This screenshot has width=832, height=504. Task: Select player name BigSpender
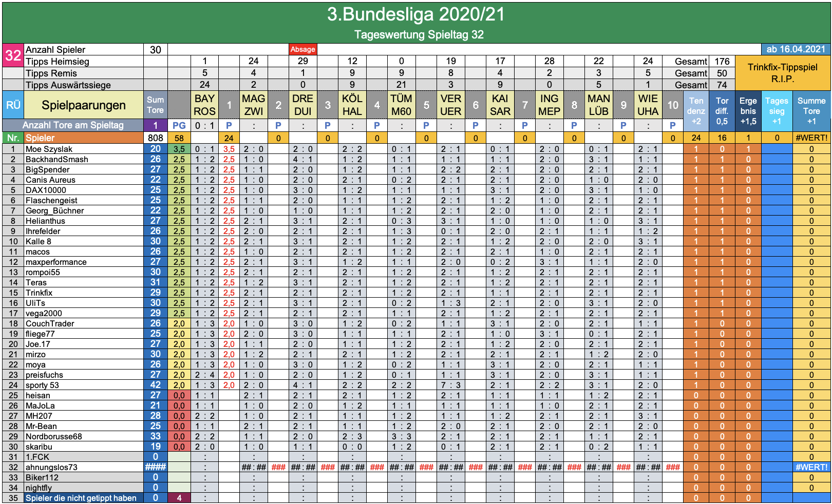(48, 169)
